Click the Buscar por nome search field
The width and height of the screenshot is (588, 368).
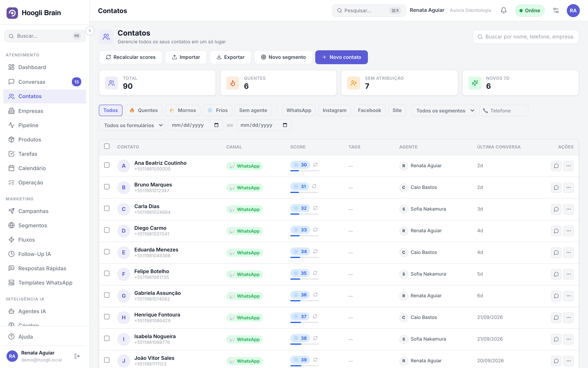coord(526,37)
